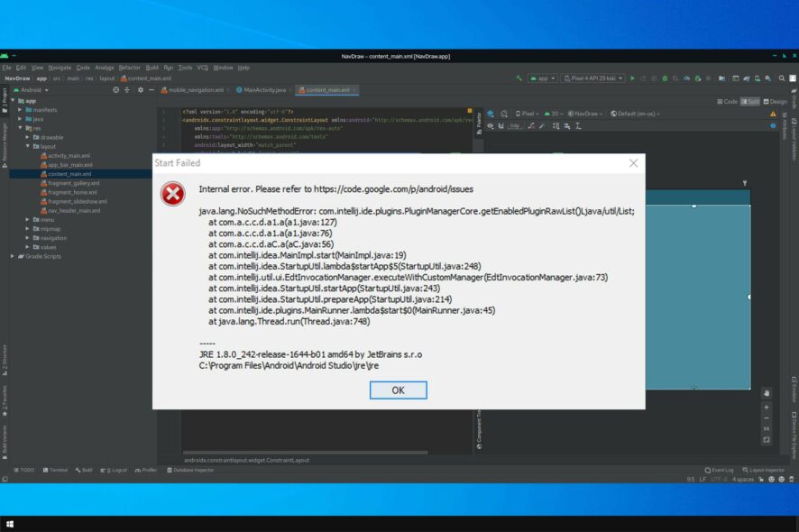Open the VCS menu
The image size is (799, 532).
click(x=203, y=68)
